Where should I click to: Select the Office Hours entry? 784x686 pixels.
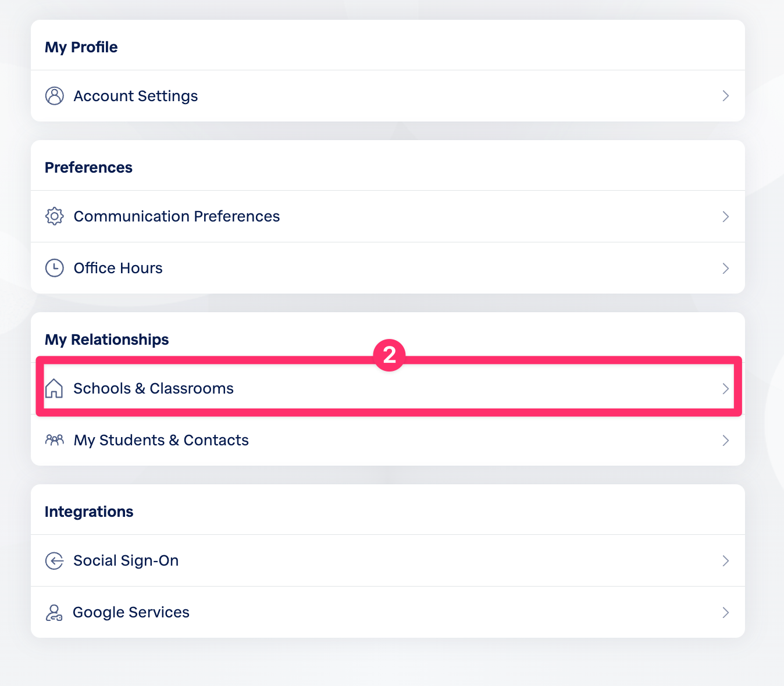118,268
